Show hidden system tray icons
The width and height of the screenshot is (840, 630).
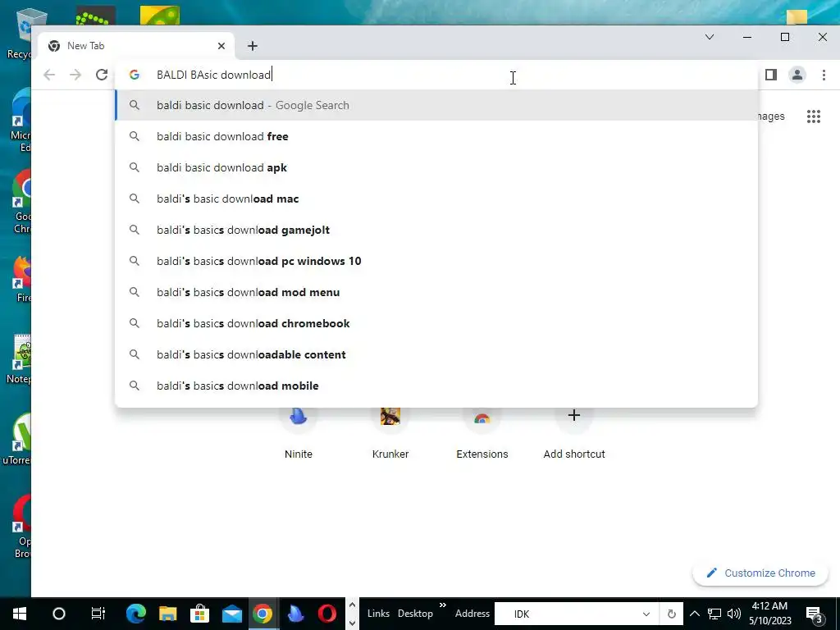tap(694, 614)
